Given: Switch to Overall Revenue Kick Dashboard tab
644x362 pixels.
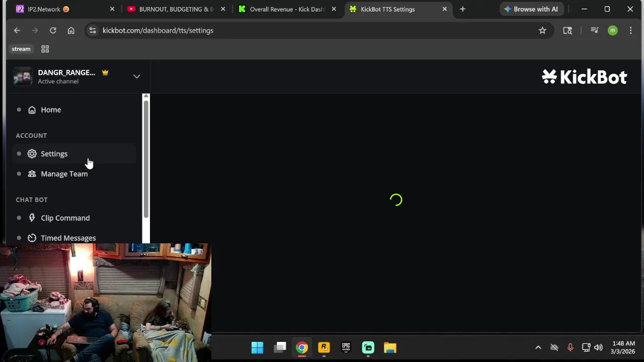Looking at the screenshot, I should [287, 9].
